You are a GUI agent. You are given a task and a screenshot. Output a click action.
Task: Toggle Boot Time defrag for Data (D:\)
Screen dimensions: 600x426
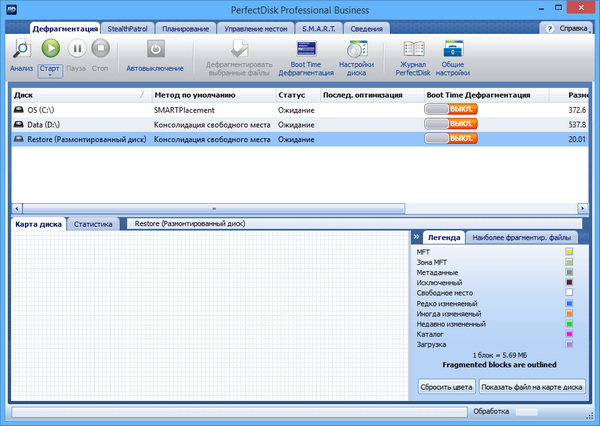point(451,124)
